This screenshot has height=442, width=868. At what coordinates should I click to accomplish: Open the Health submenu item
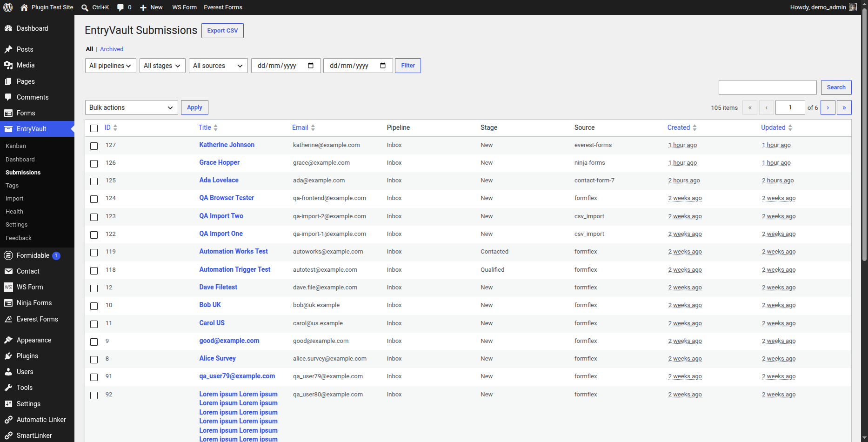[14, 212]
